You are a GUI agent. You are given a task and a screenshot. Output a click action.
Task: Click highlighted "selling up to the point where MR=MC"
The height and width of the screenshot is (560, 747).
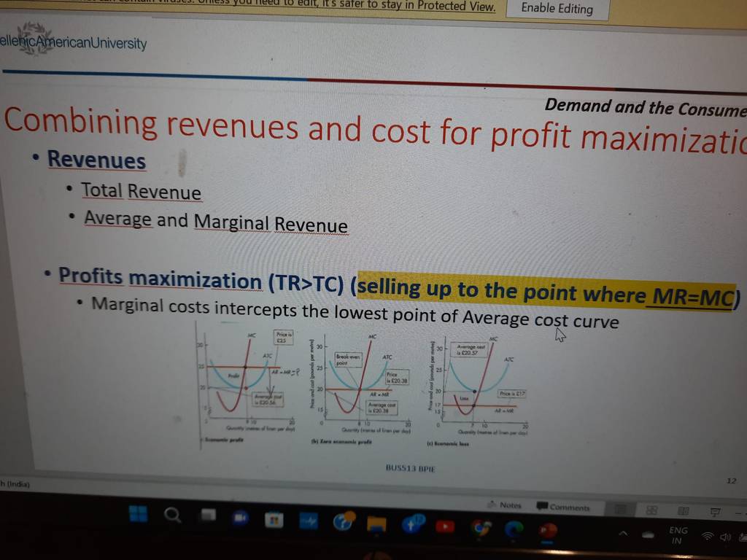(x=546, y=292)
